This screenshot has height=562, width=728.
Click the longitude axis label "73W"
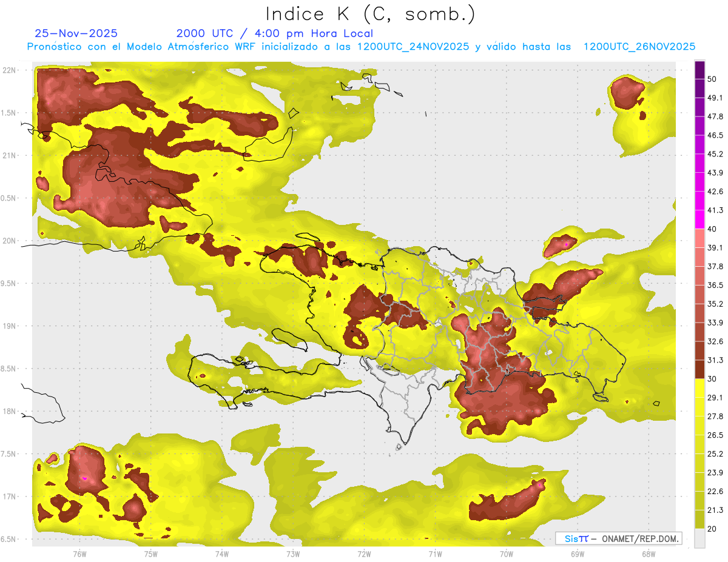click(x=293, y=554)
